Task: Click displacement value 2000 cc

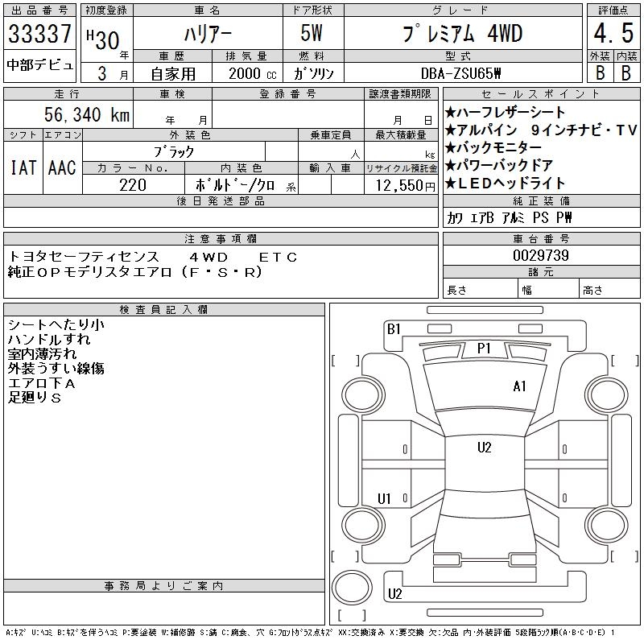Action: (x=253, y=73)
